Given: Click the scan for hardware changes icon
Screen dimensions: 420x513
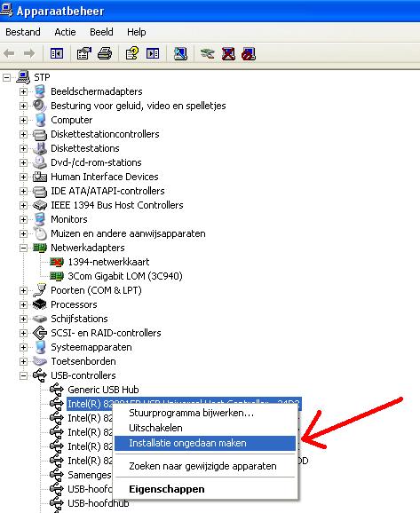Looking at the screenshot, I should 180,53.
